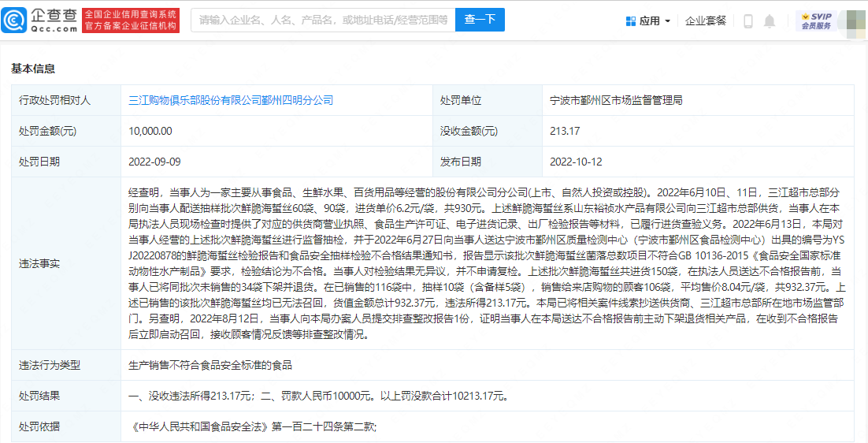Screen dimensions: 868x443
Task: Click the 处罚日期 label
Action: pyautogui.click(x=39, y=162)
